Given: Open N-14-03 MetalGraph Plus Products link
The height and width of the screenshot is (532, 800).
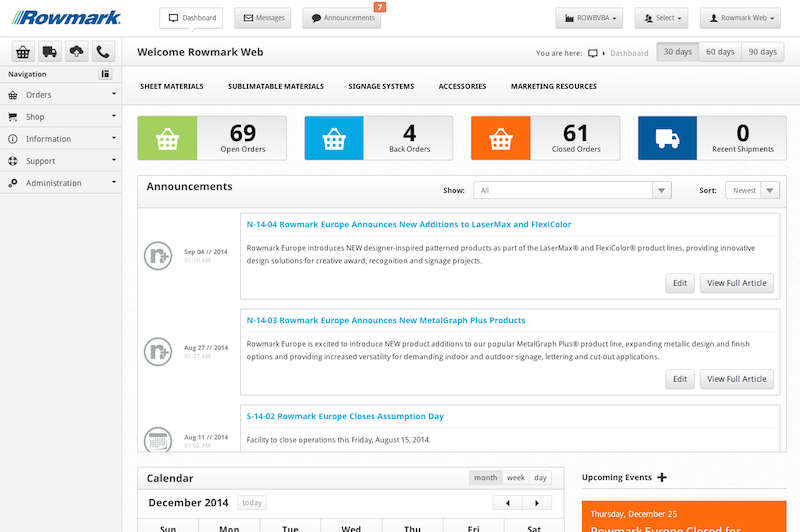Looking at the screenshot, I should tap(386, 320).
